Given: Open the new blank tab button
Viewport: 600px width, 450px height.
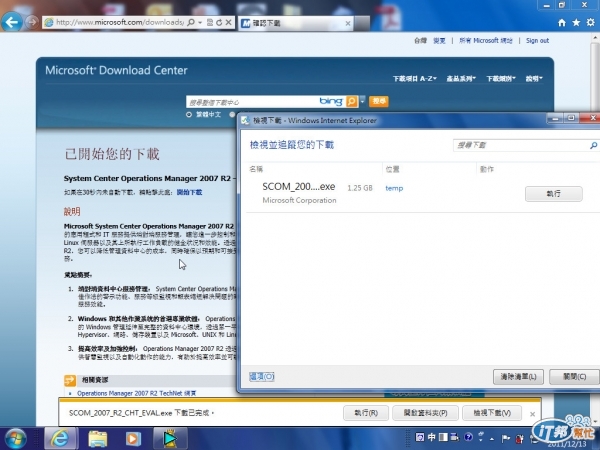Looking at the screenshot, I should tap(362, 23).
